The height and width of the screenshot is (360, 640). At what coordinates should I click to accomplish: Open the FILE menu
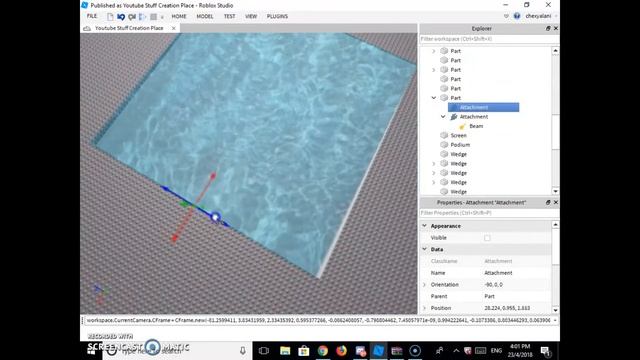click(92, 16)
